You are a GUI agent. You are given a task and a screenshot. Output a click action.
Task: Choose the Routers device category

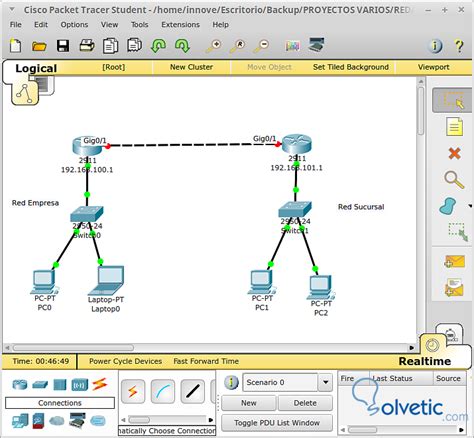click(20, 384)
